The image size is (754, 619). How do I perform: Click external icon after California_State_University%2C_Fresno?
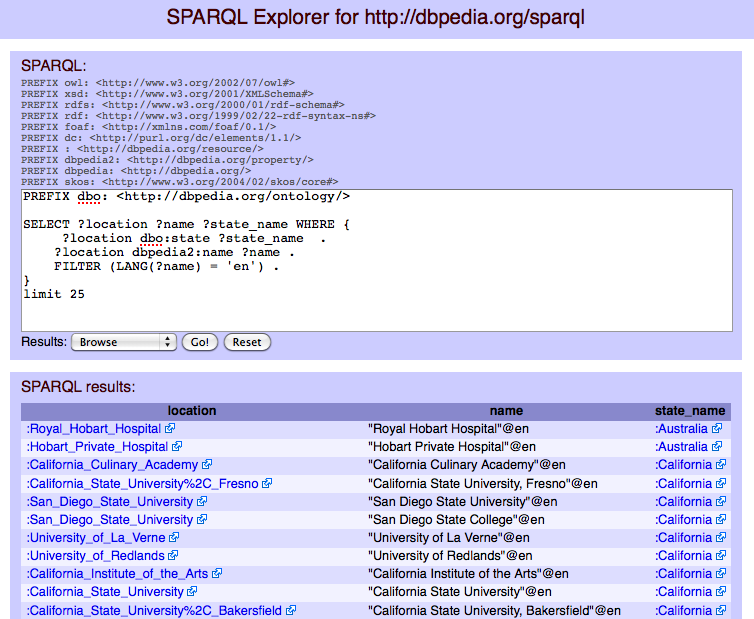click(267, 484)
